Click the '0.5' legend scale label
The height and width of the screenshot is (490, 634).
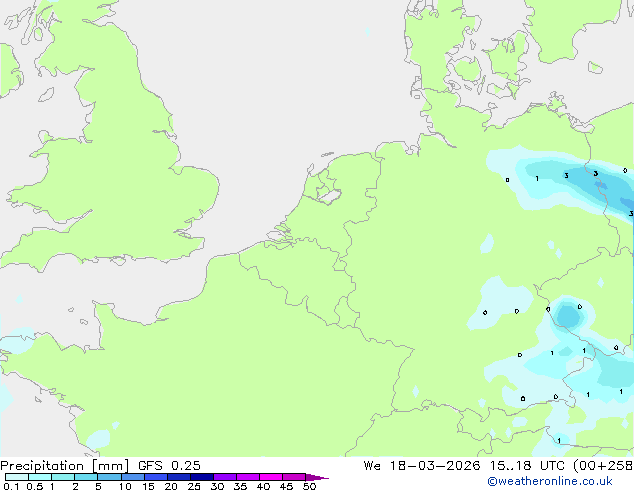pos(34,486)
